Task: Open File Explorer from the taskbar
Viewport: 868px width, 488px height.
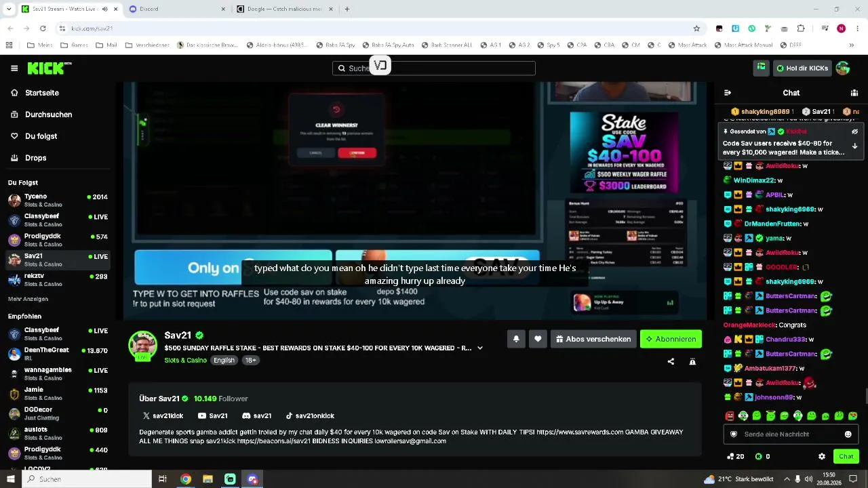Action: tap(208, 479)
